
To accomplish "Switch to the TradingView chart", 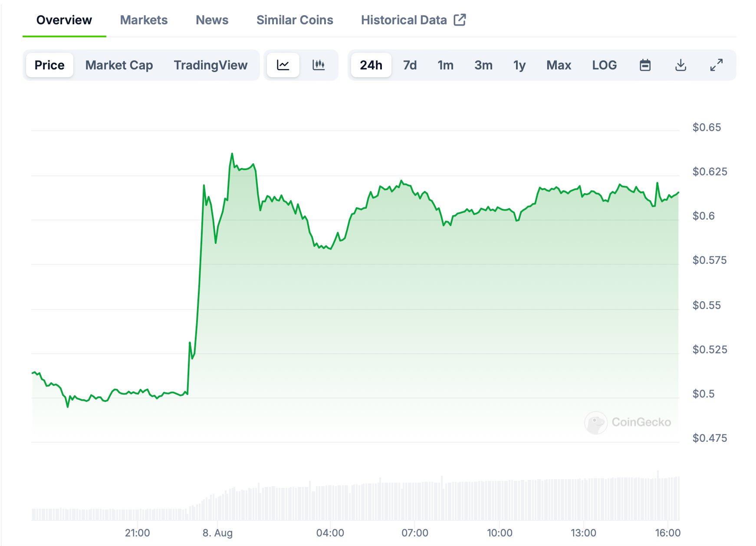I will (210, 65).
